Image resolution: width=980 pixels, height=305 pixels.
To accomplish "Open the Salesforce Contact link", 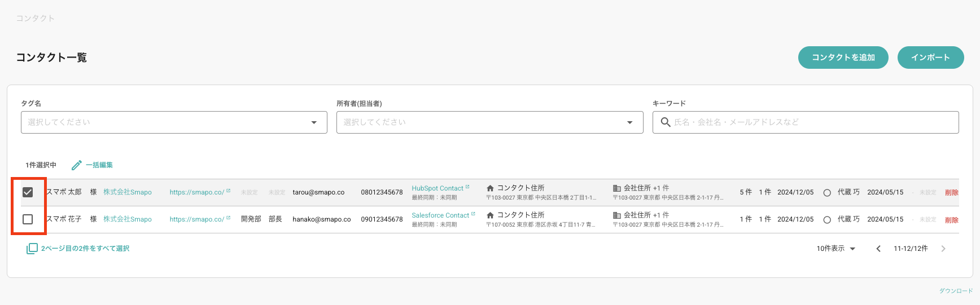I will [x=440, y=215].
